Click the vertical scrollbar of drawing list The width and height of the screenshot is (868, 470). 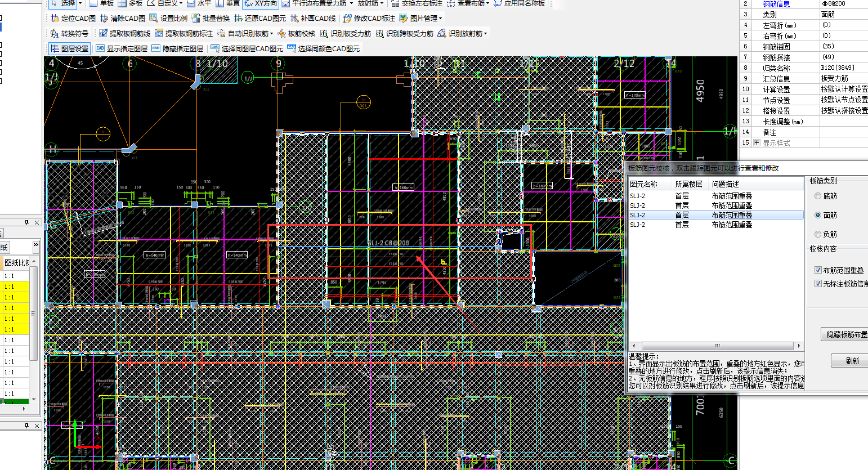click(x=34, y=313)
